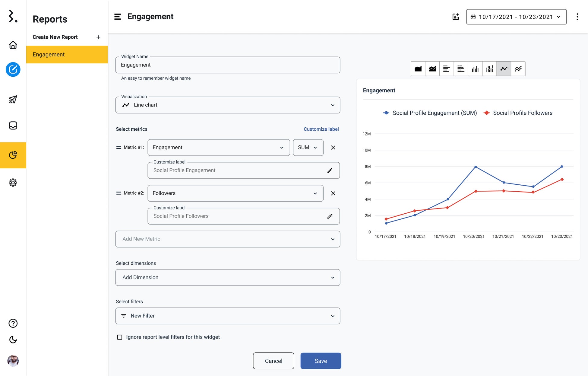Edit the Social Profile Engagement label pencil

pos(330,170)
